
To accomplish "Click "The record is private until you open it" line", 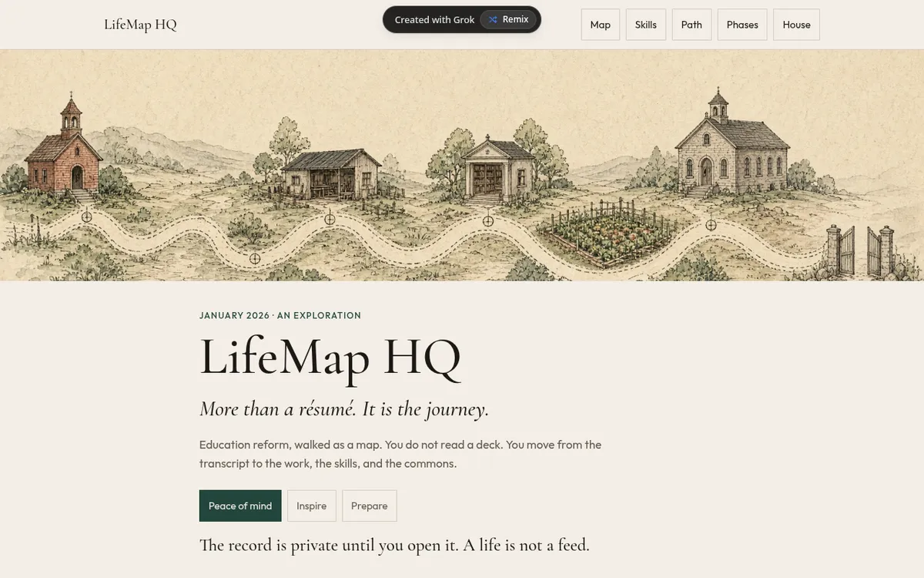I will point(394,545).
